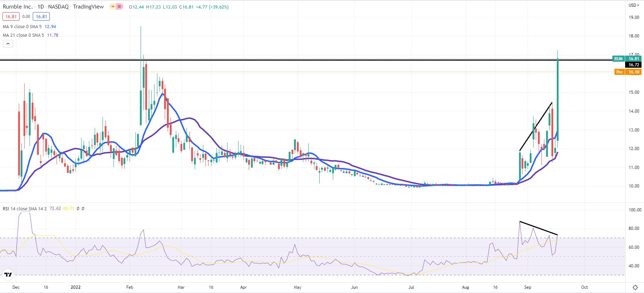
Task: Click the Oct label on the time axis
Action: [584, 287]
